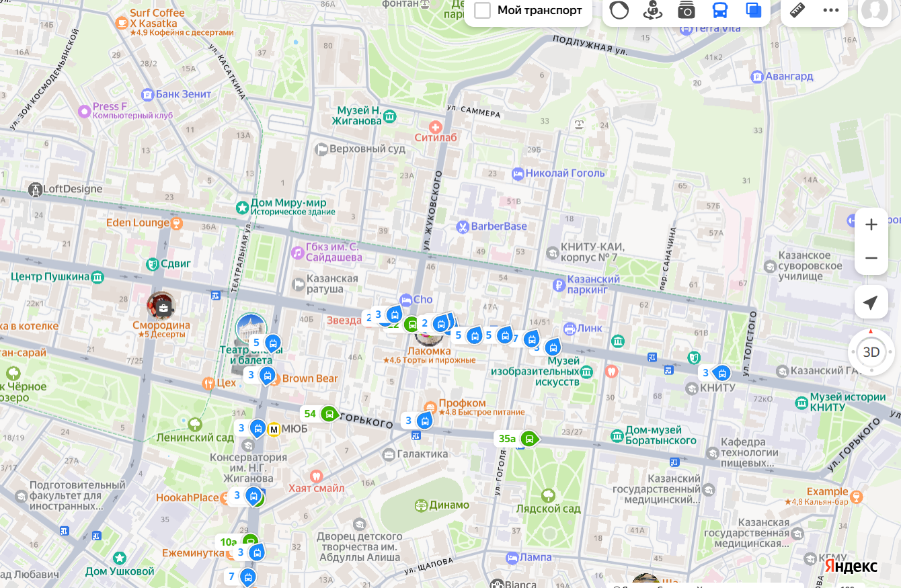Toggle the traffic layer circle icon

tap(619, 11)
